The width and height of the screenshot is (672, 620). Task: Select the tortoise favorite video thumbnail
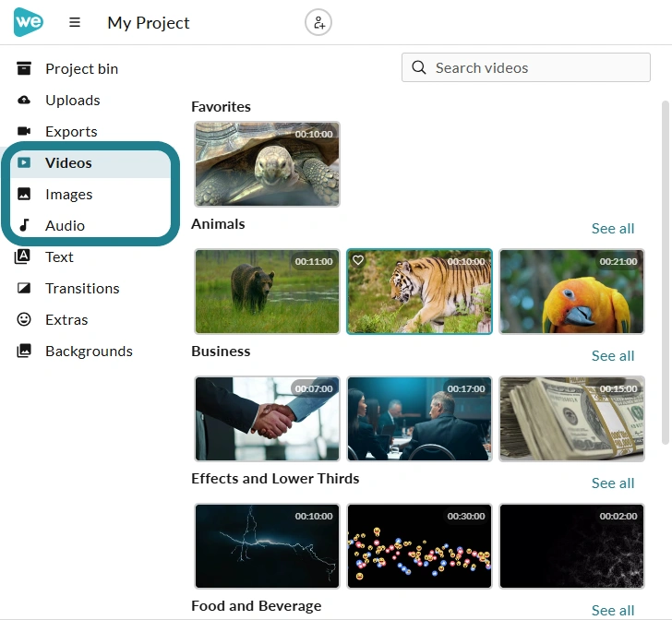(x=267, y=164)
